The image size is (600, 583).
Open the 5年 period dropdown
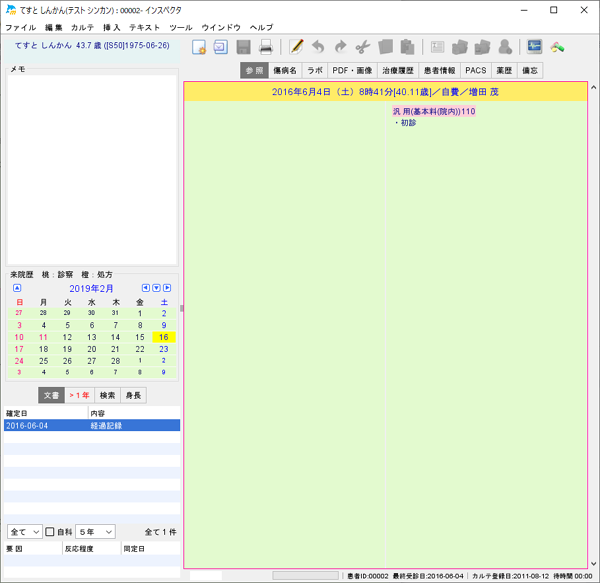95,532
